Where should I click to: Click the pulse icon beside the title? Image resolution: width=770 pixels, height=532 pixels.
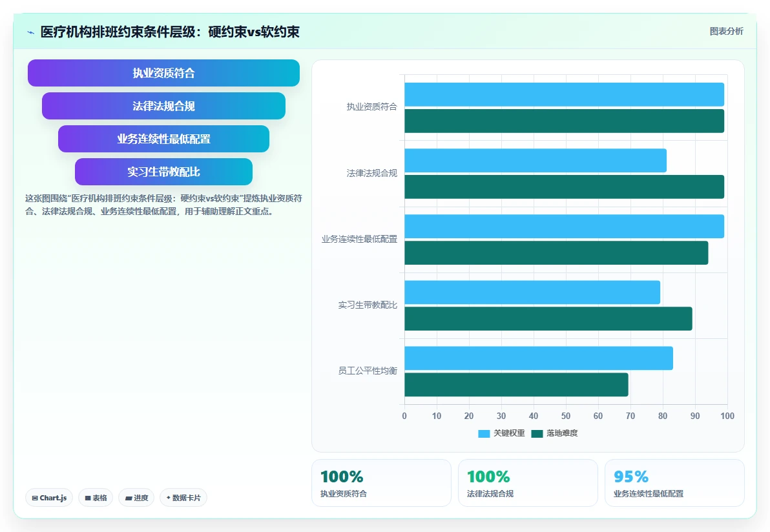tap(31, 32)
